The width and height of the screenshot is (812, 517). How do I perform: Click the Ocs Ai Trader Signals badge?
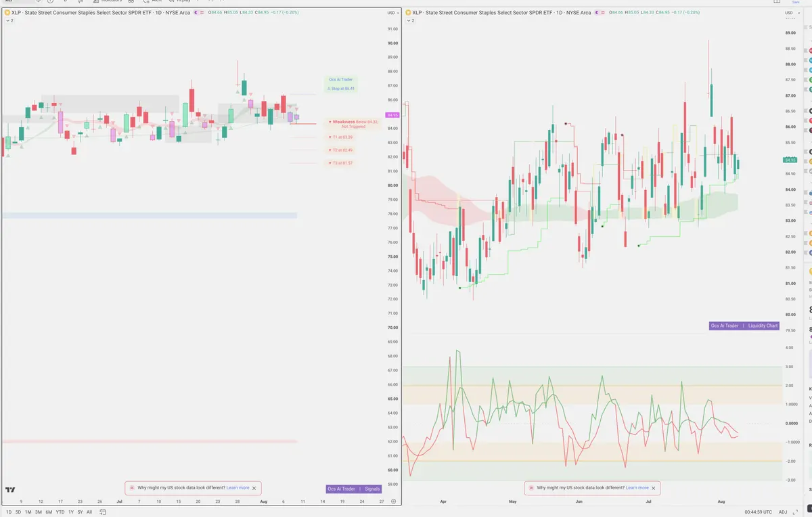354,489
